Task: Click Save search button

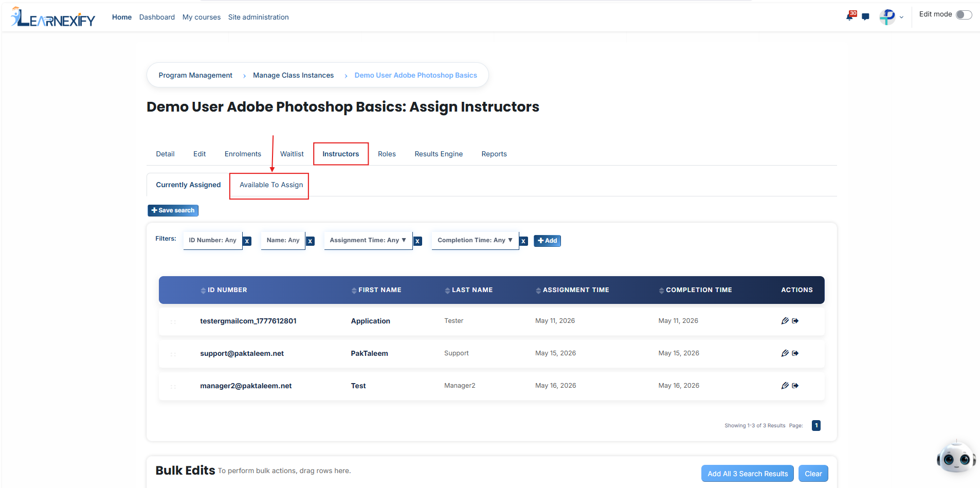Action: tap(173, 210)
